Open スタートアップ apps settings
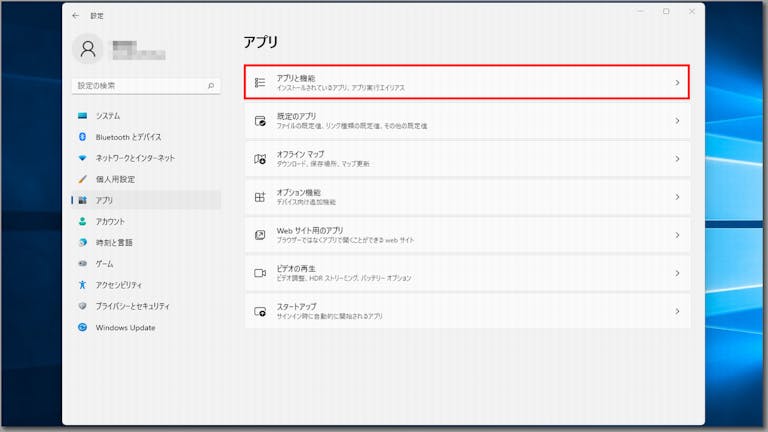Viewport: 768px width, 432px height. coord(467,312)
